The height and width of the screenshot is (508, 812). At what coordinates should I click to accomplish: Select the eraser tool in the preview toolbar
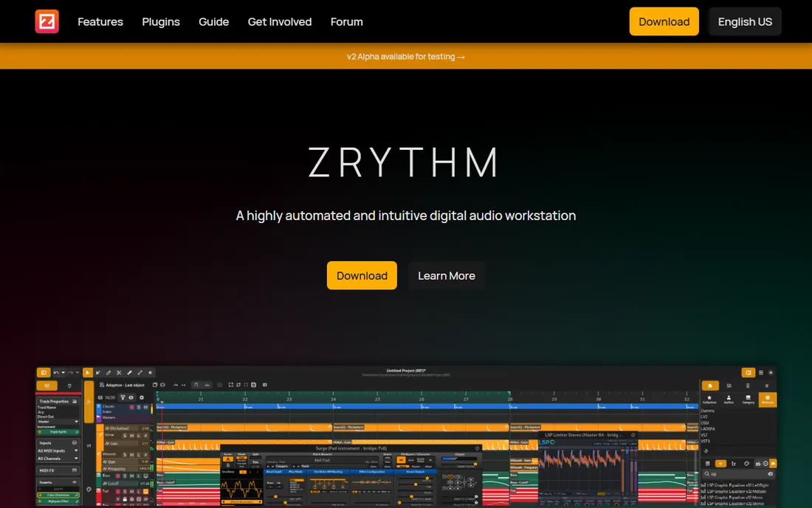pyautogui.click(x=129, y=373)
